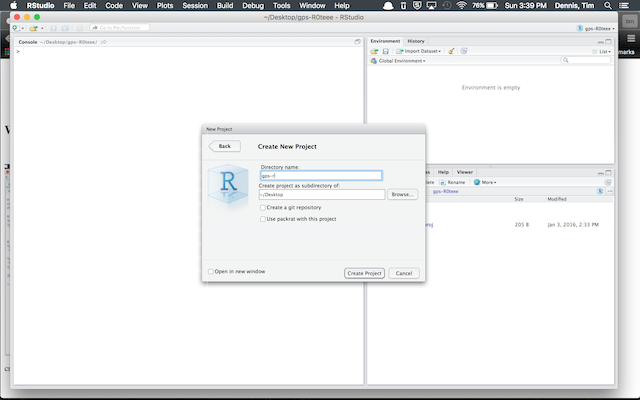
Task: Open the Debug menu
Action: (253, 6)
